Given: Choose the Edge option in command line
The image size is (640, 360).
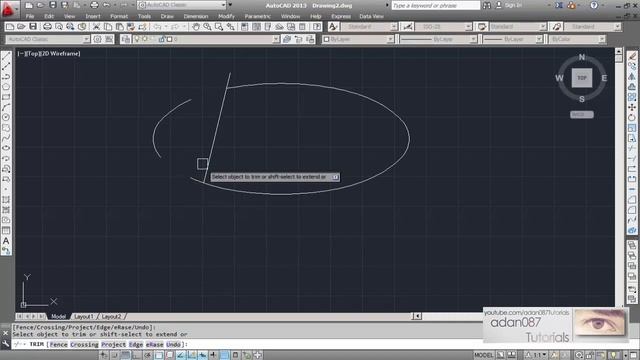Looking at the screenshot, I should point(136,344).
